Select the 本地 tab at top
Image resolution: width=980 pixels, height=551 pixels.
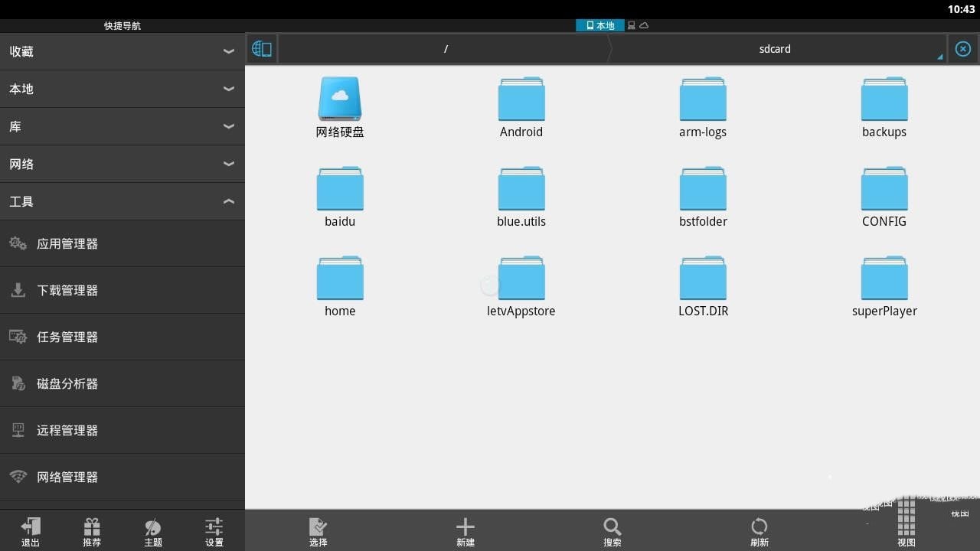point(600,25)
